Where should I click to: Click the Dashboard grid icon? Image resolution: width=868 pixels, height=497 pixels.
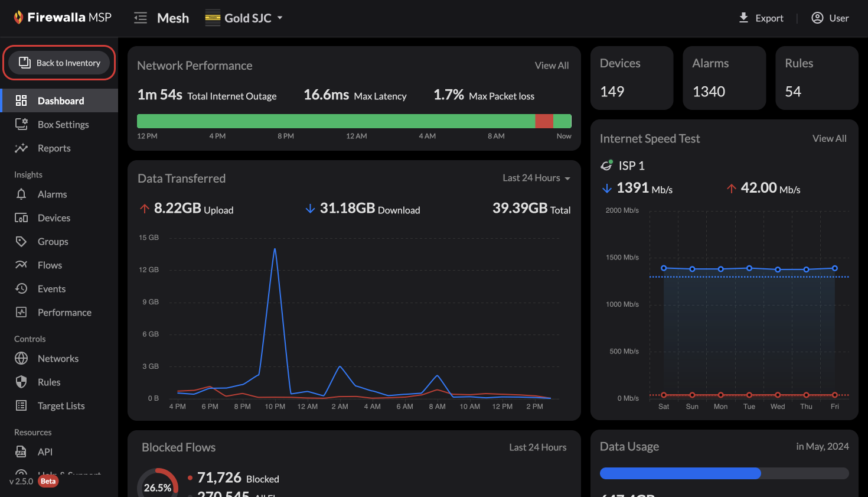pos(21,100)
